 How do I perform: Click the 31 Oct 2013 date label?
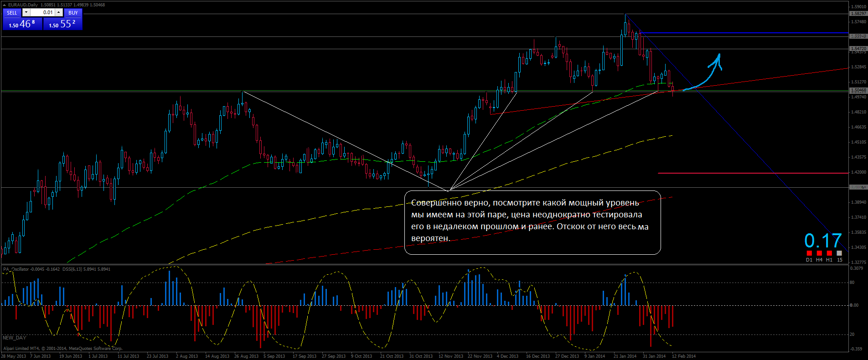(x=421, y=356)
